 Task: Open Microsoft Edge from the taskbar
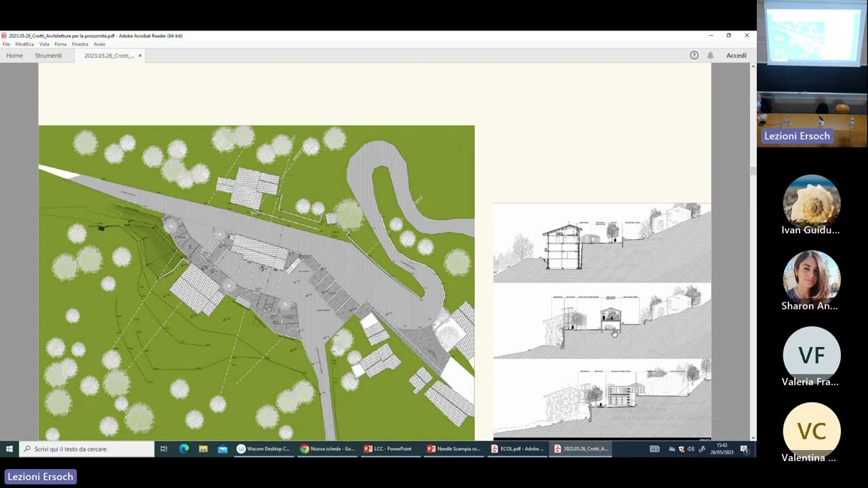click(184, 449)
